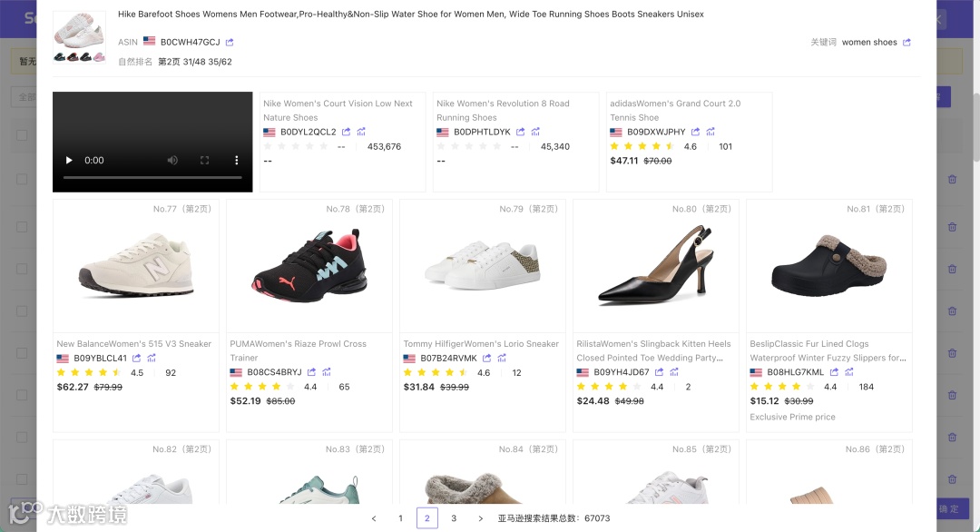This screenshot has height=532, width=980.
Task: Go to previous results page arrow
Action: tap(374, 518)
